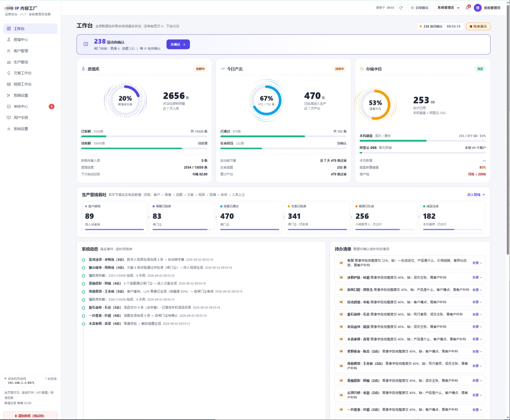The height and width of the screenshot is (420, 510).
Task: Open the 系统管理员 role dropdown
Action: coord(448,8)
